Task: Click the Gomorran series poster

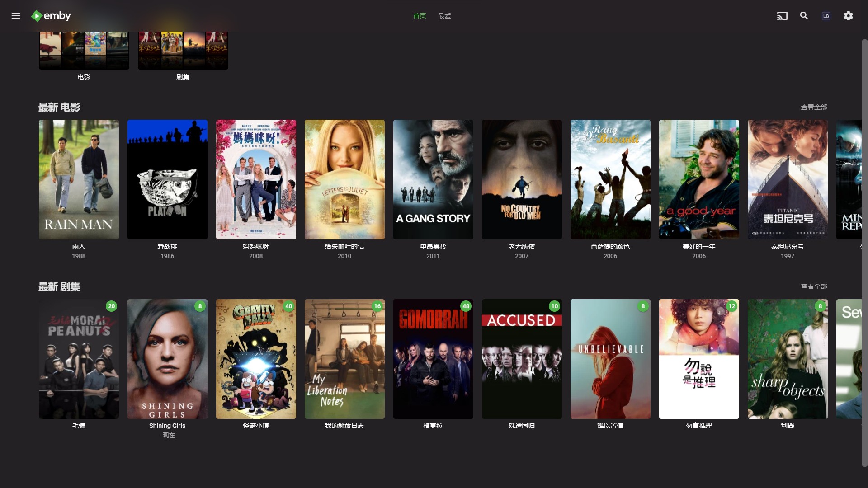Action: coord(433,359)
